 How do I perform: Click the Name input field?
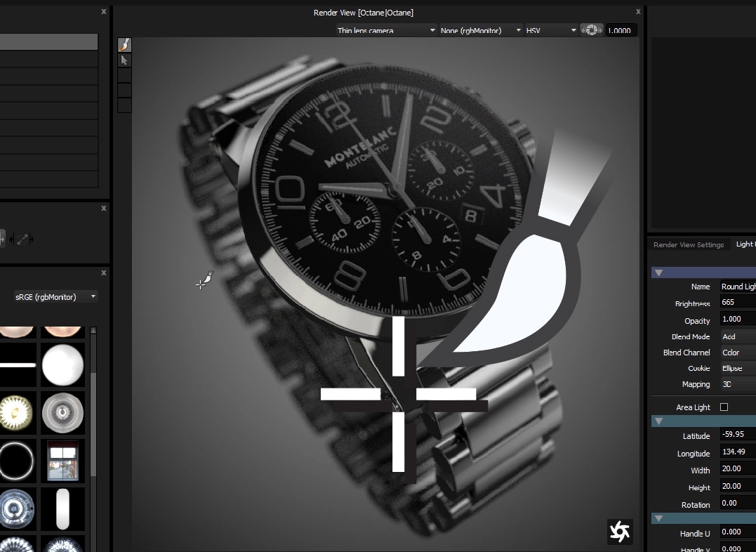pos(738,287)
